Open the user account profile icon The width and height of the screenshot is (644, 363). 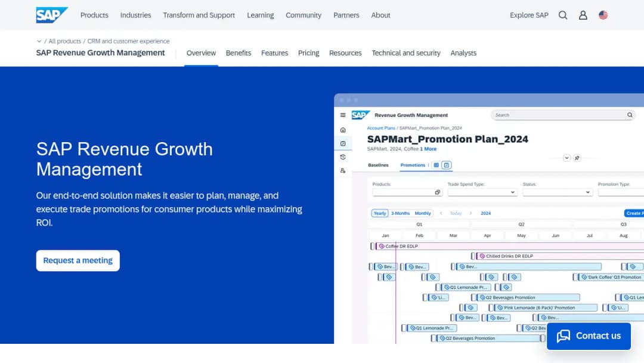pos(583,15)
